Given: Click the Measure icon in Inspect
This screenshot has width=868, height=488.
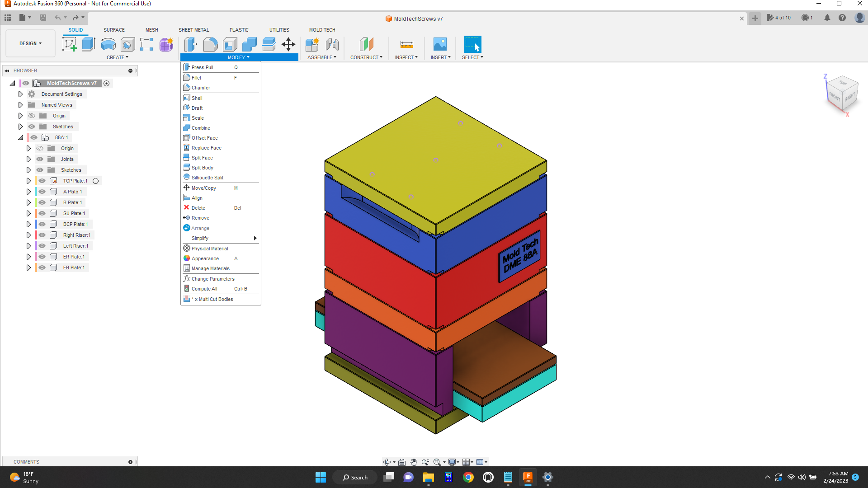Looking at the screenshot, I should click(x=406, y=44).
